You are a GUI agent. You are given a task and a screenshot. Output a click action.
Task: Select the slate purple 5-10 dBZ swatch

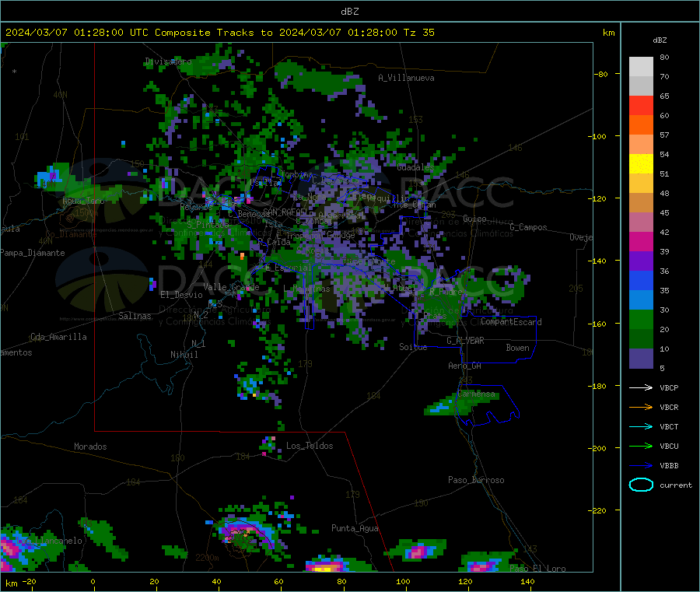pyautogui.click(x=641, y=359)
